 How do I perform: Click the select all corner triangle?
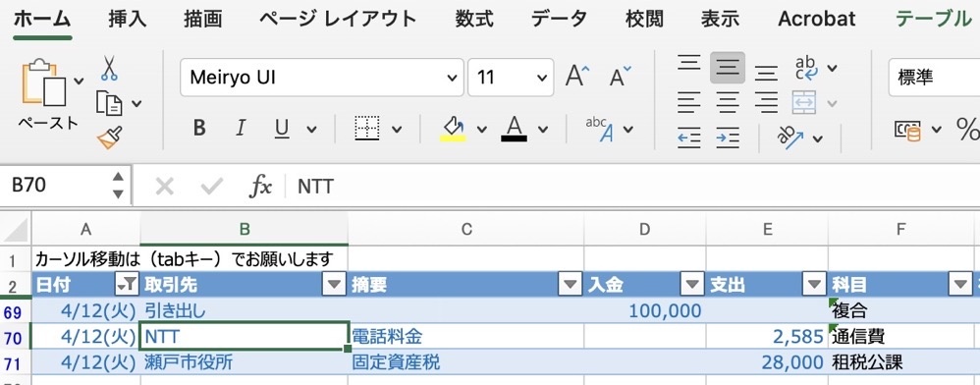point(16,230)
